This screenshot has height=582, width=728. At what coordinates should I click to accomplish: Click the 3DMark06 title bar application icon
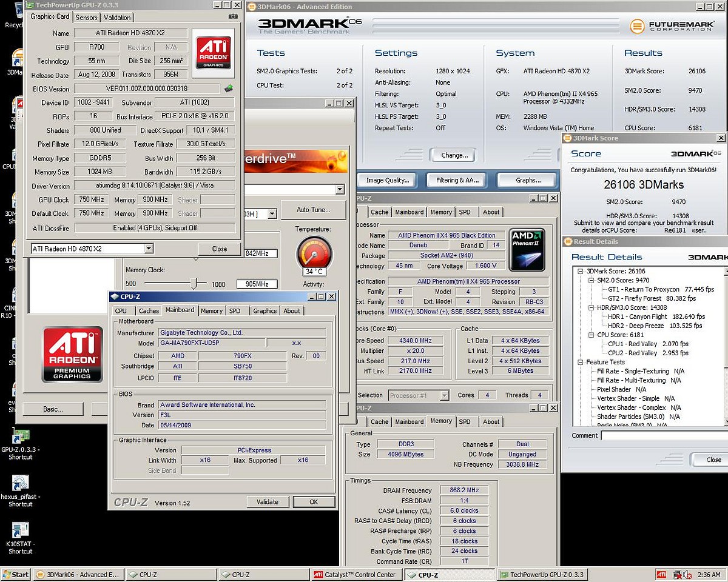click(x=251, y=7)
